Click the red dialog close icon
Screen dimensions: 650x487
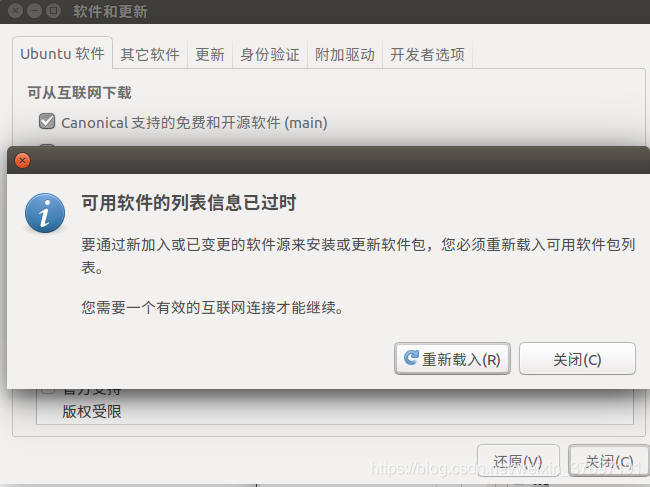22,160
